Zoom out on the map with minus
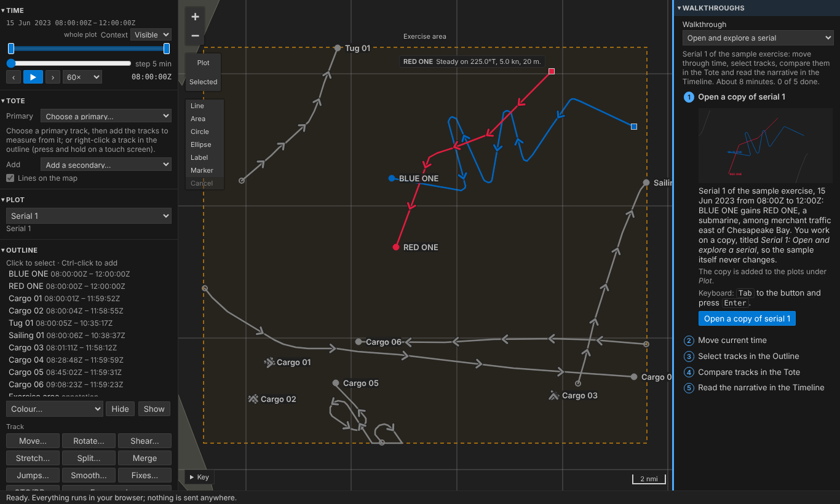This screenshot has height=504, width=840. point(195,36)
